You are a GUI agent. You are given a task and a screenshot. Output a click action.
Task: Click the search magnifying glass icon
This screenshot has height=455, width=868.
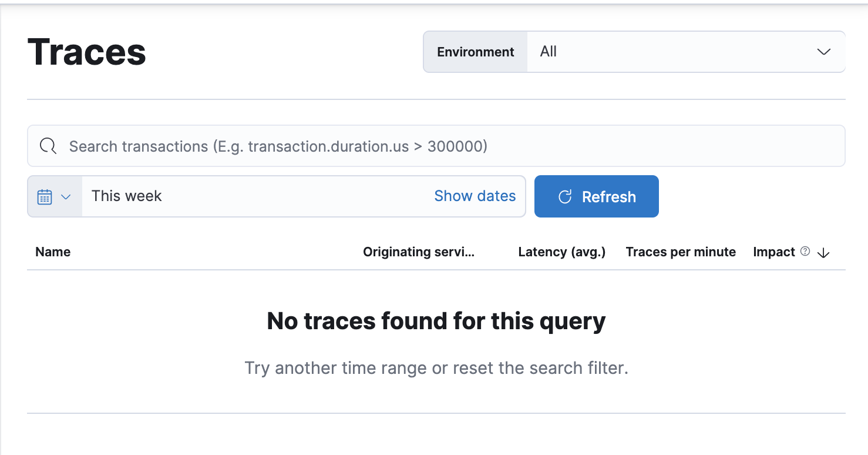point(48,146)
